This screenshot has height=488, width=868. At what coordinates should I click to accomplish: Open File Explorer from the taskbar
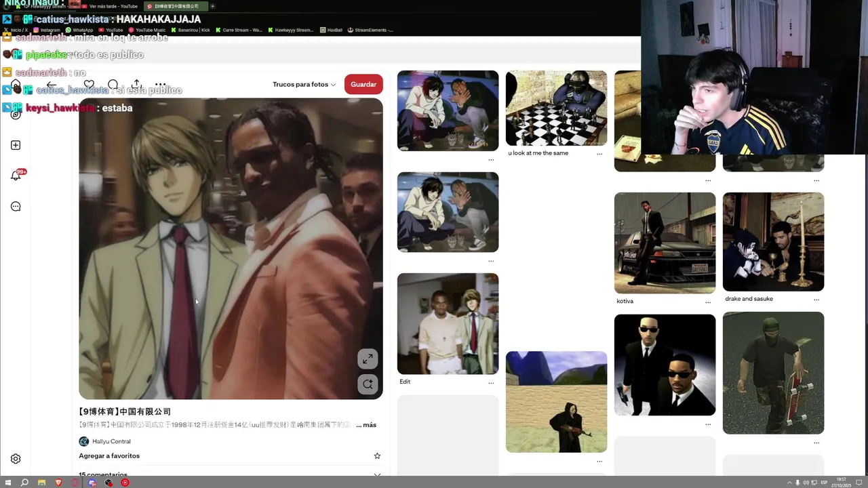click(x=41, y=483)
